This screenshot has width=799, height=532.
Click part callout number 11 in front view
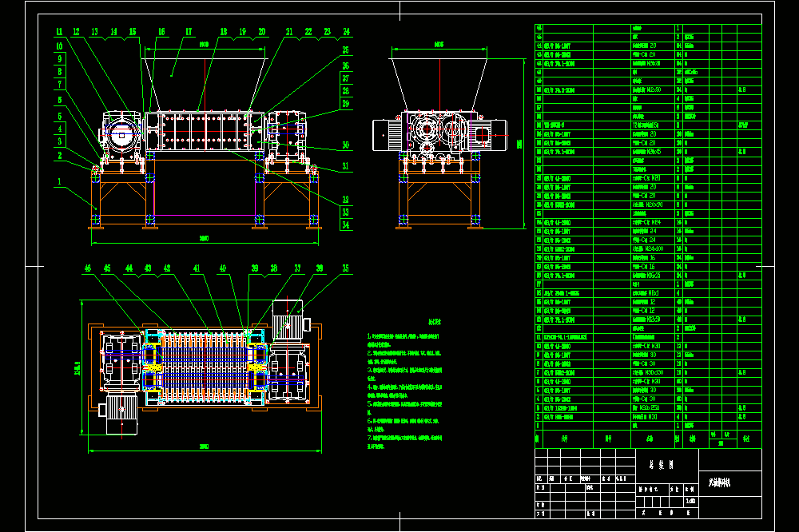(59, 32)
